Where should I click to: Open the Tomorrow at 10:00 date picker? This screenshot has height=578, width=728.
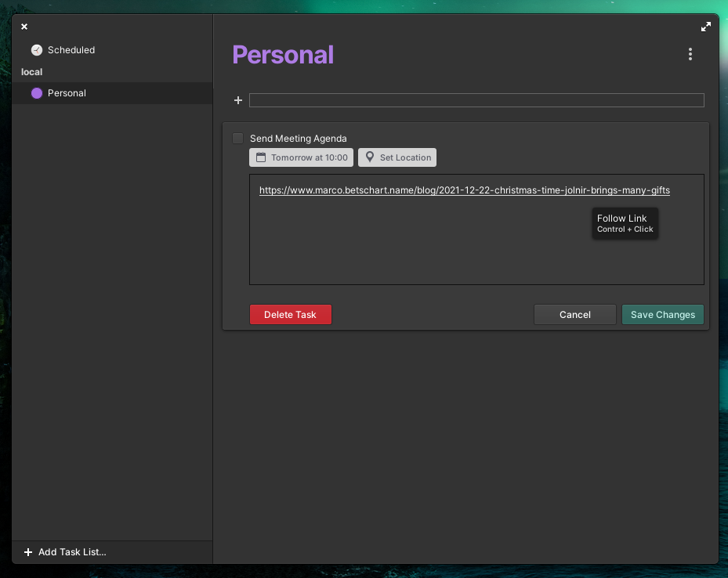coord(301,157)
